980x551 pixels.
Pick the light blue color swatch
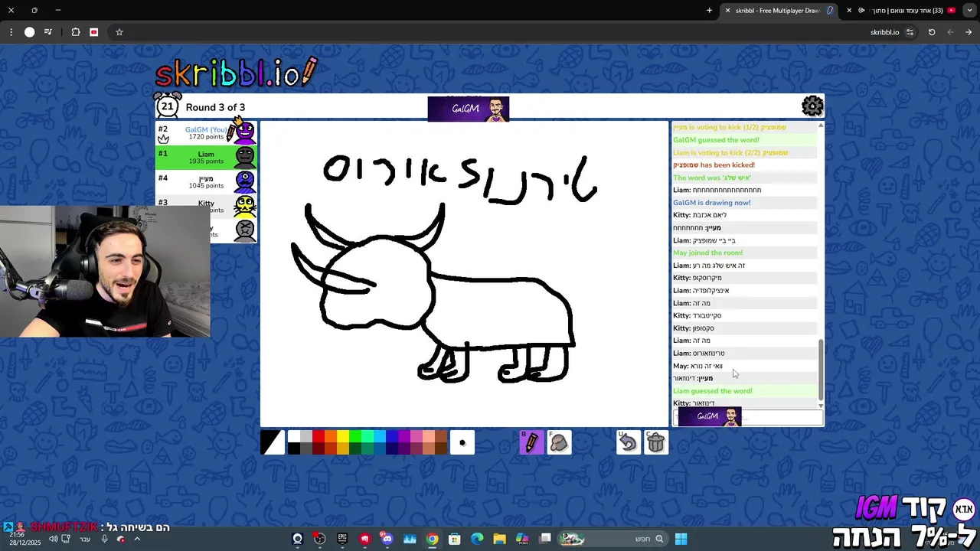pos(380,436)
